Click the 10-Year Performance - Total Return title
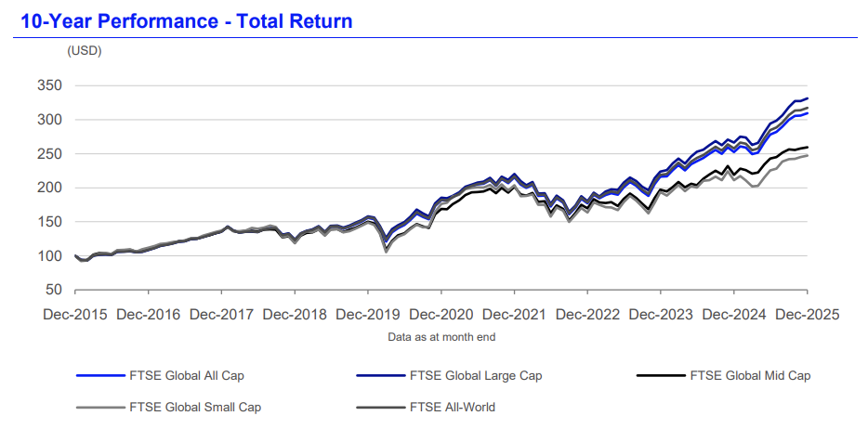868x442 pixels. (x=183, y=19)
